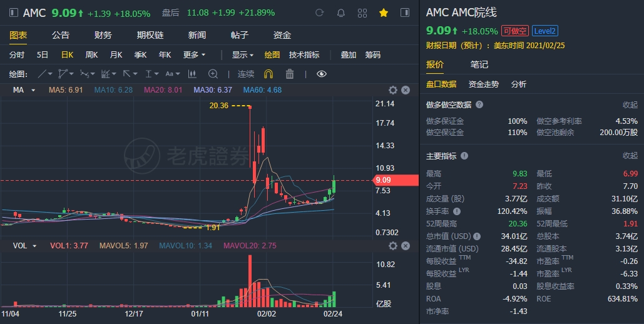Switch to the 笔记 notes tab

[479, 64]
